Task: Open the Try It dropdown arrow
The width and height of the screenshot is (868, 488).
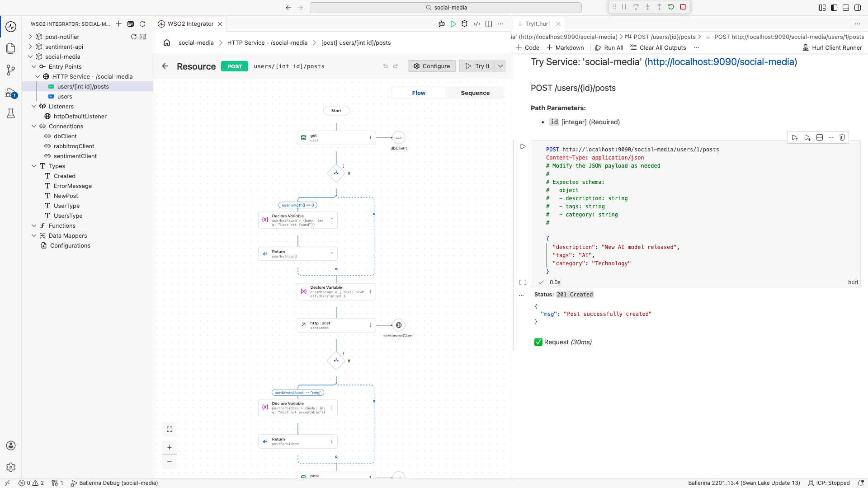Action: [x=500, y=66]
